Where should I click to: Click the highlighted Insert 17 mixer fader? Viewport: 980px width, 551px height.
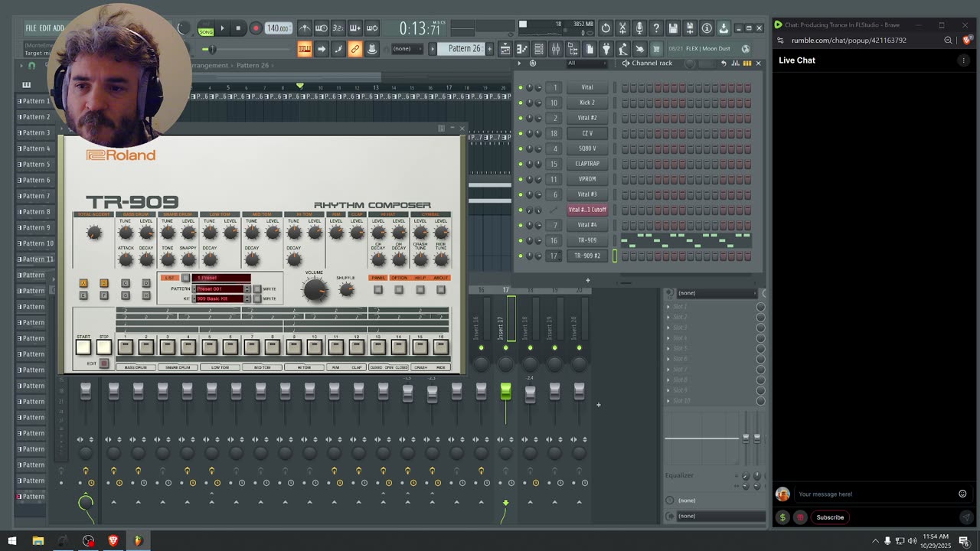tap(505, 392)
